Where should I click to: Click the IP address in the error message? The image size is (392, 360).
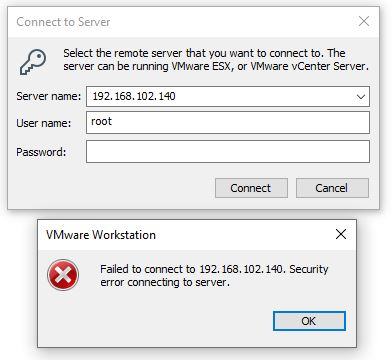(241, 269)
